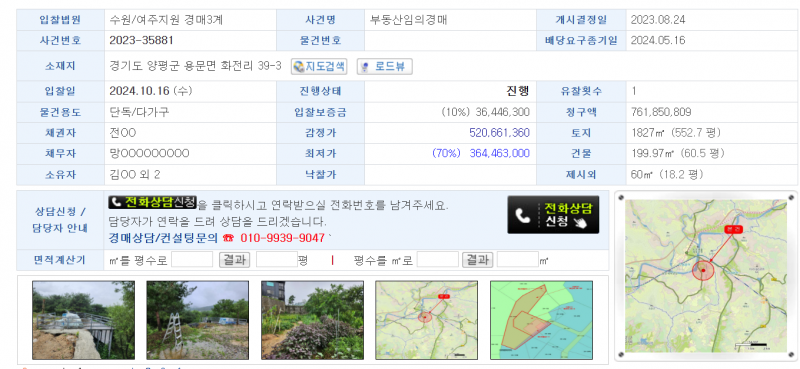The width and height of the screenshot is (800, 369).
Task: Click start decision date 2023.08.24
Action: pyautogui.click(x=658, y=20)
